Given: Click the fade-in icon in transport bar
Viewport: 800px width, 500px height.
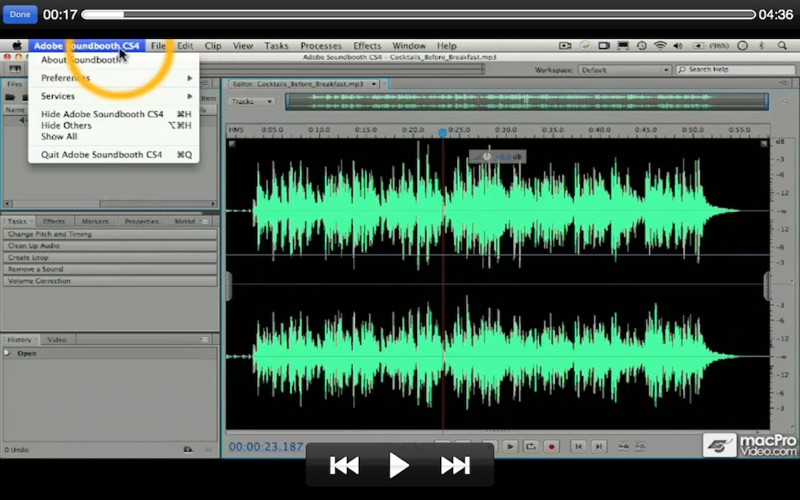Looking at the screenshot, I should (x=623, y=446).
